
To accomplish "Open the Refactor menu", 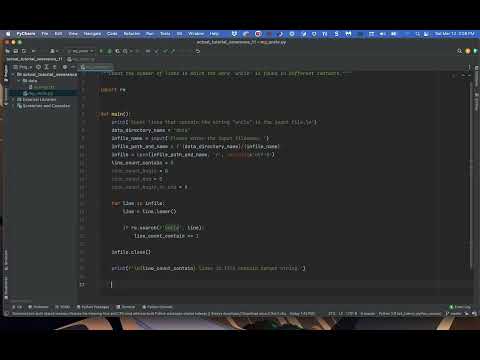I will point(132,34).
